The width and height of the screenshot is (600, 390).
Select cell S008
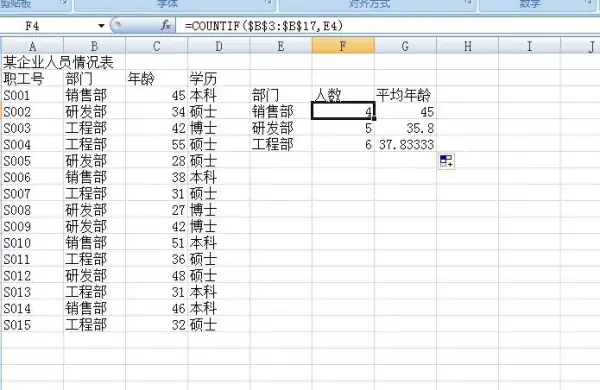point(33,210)
